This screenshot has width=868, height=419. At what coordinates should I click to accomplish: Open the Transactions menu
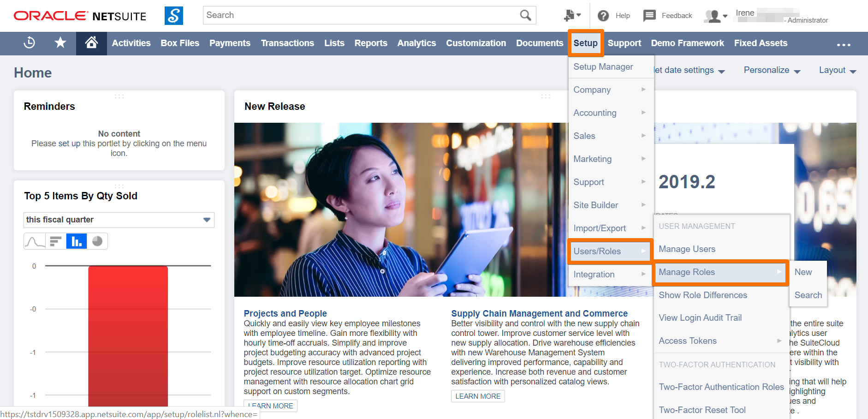click(287, 43)
